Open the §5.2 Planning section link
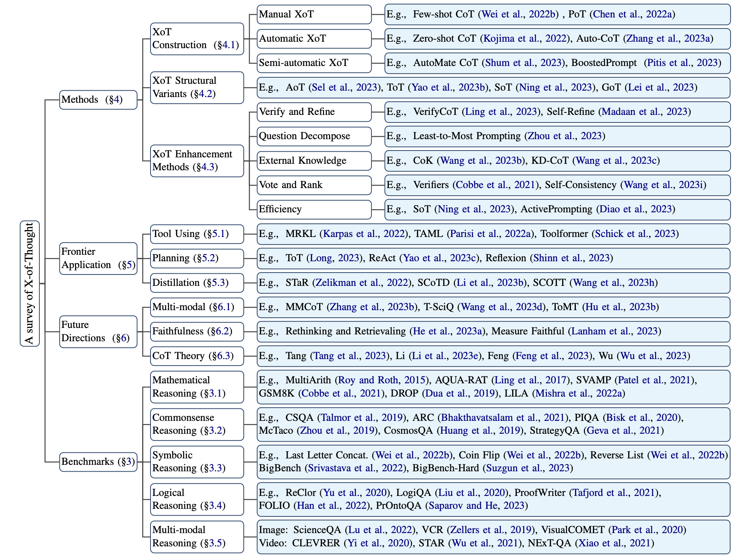Viewport: 754px width, 560px height. click(208, 258)
